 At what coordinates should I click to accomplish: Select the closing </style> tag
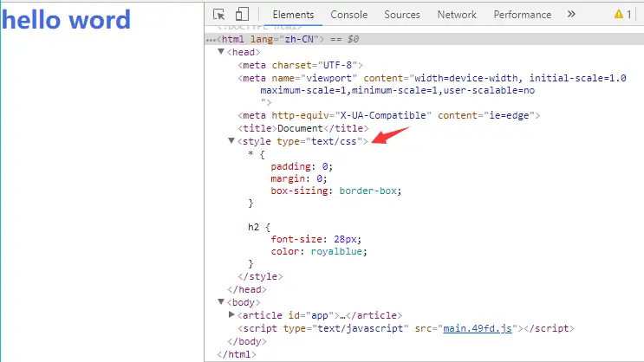coord(260,276)
